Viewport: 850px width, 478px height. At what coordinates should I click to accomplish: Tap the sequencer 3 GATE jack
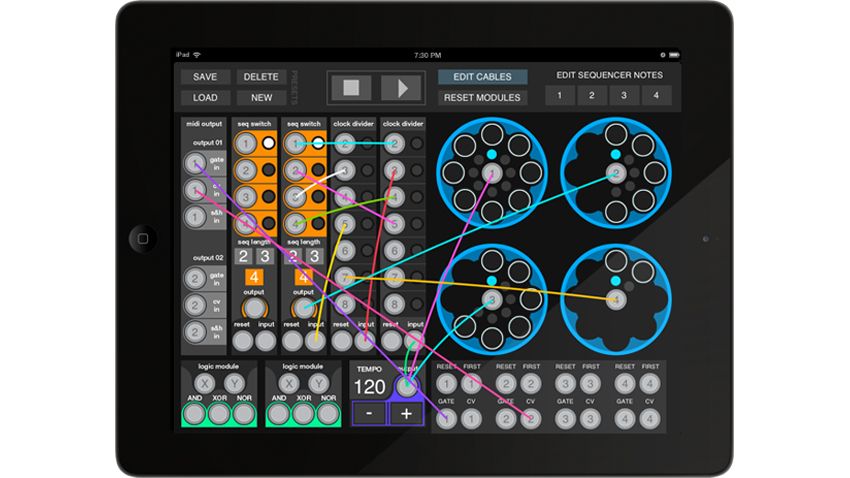click(565, 419)
